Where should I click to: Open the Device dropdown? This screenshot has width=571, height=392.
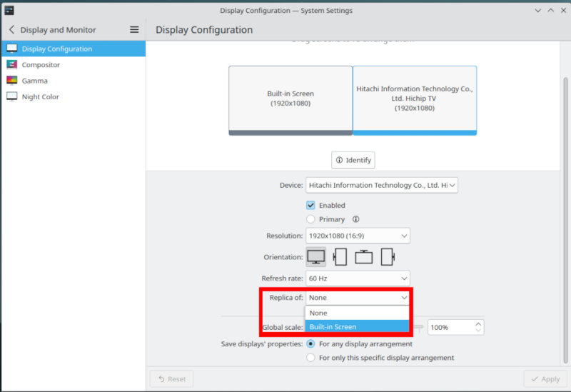pyautogui.click(x=382, y=186)
